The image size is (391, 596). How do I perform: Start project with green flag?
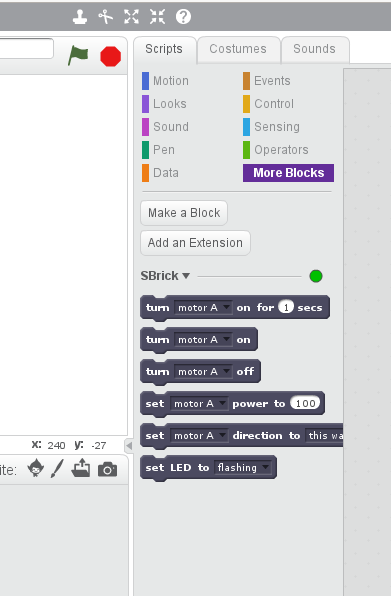click(78, 56)
